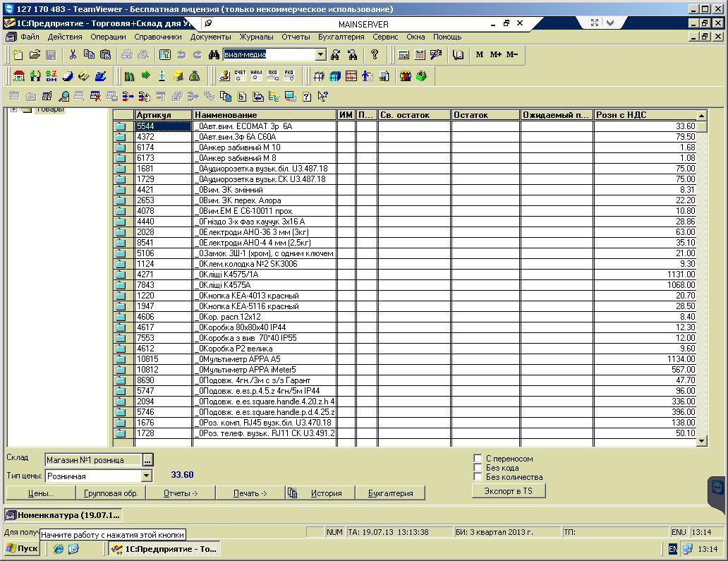728x561 pixels.
Task: Click the Paste clipboard icon
Action: (106, 55)
